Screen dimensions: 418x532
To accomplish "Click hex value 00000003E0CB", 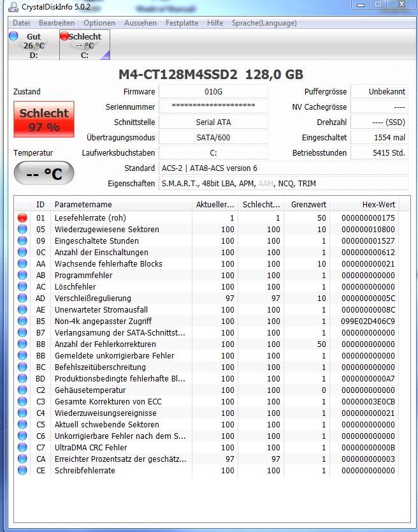I will (x=368, y=401).
